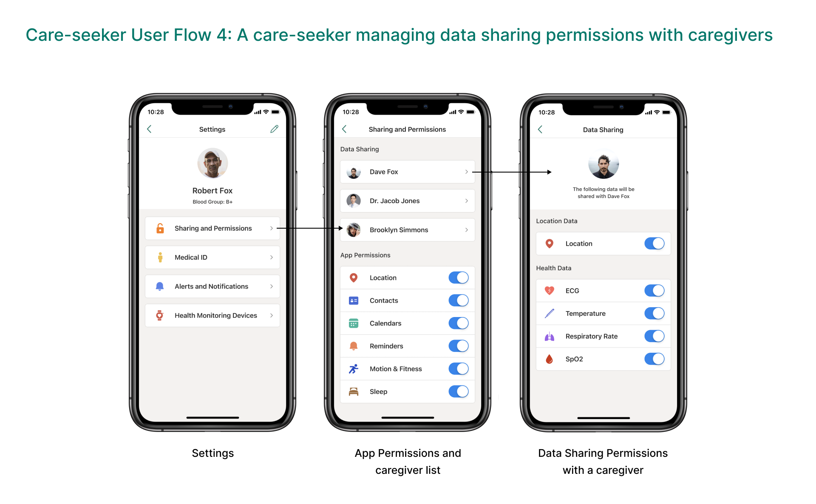Toggle the Location switch in Data Sharing
Viewport: 816px width, 504px height.
[654, 244]
